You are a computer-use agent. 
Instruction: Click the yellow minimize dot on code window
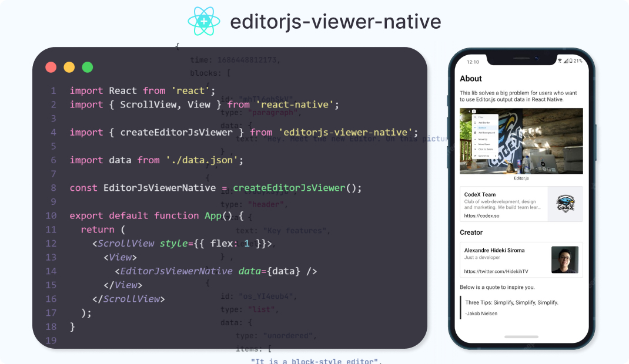tap(69, 68)
